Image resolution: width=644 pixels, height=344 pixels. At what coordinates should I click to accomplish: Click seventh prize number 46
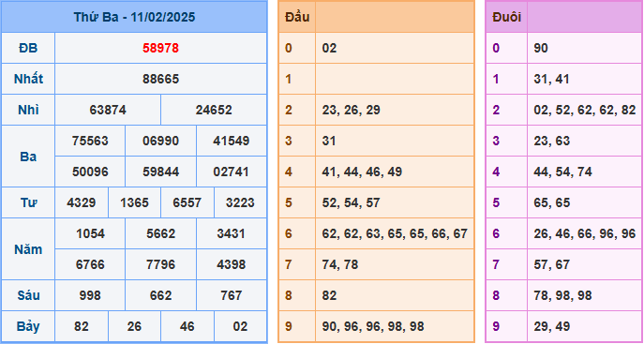(187, 326)
